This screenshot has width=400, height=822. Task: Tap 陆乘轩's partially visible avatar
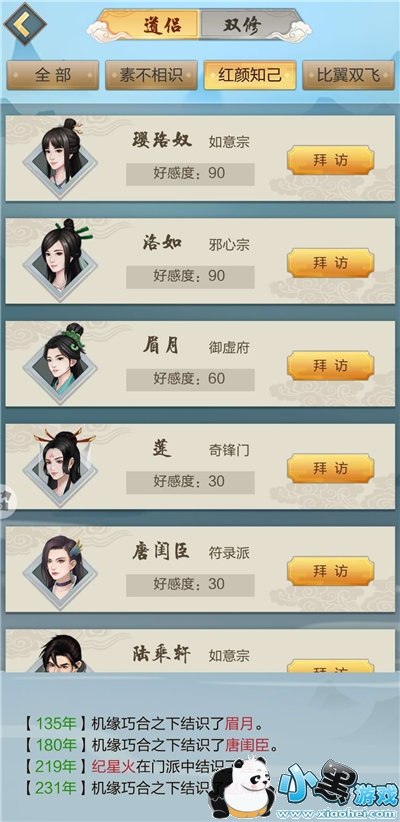tap(60, 653)
